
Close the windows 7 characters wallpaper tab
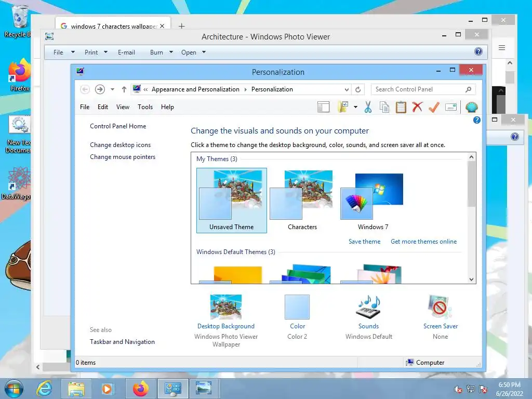click(162, 26)
